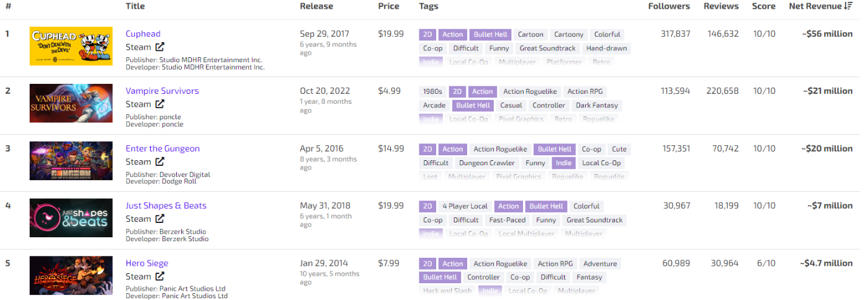Click the Net Revenue sort icon

[x=848, y=6]
